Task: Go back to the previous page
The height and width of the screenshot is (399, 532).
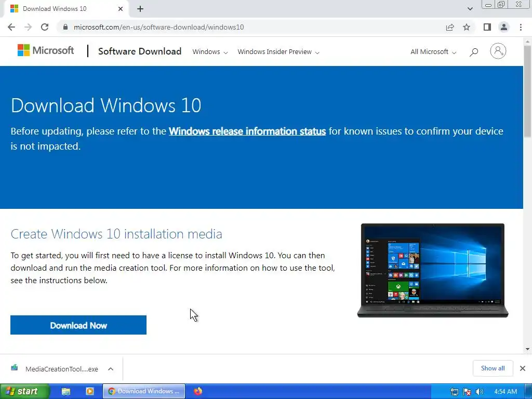Action: 11,27
